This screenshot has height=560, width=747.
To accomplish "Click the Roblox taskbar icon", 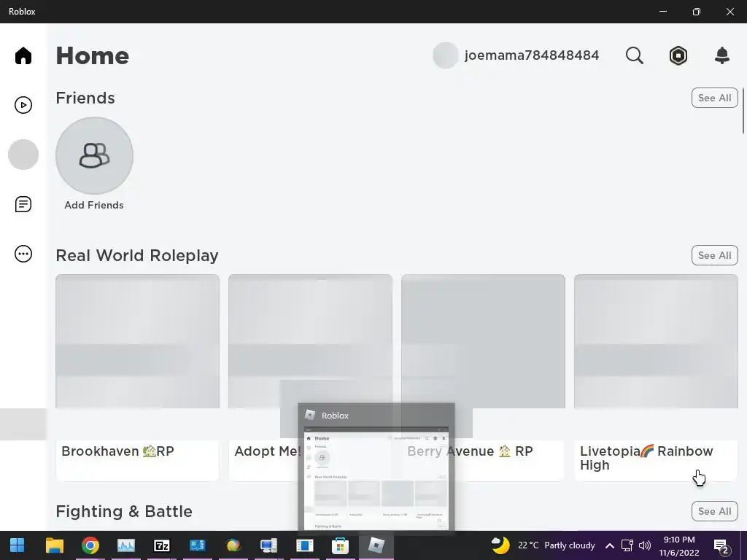I will coord(376,545).
